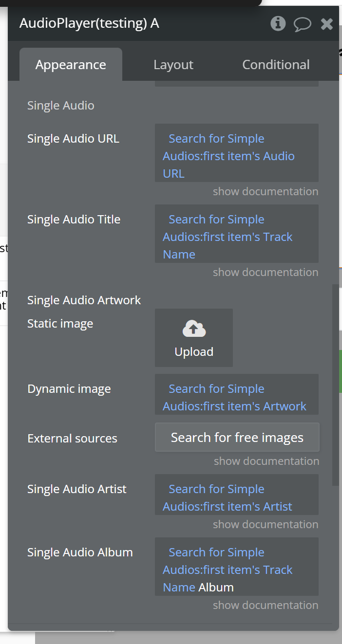Edit the Single Audio Album expression
Image resolution: width=342 pixels, height=644 pixels.
237,570
